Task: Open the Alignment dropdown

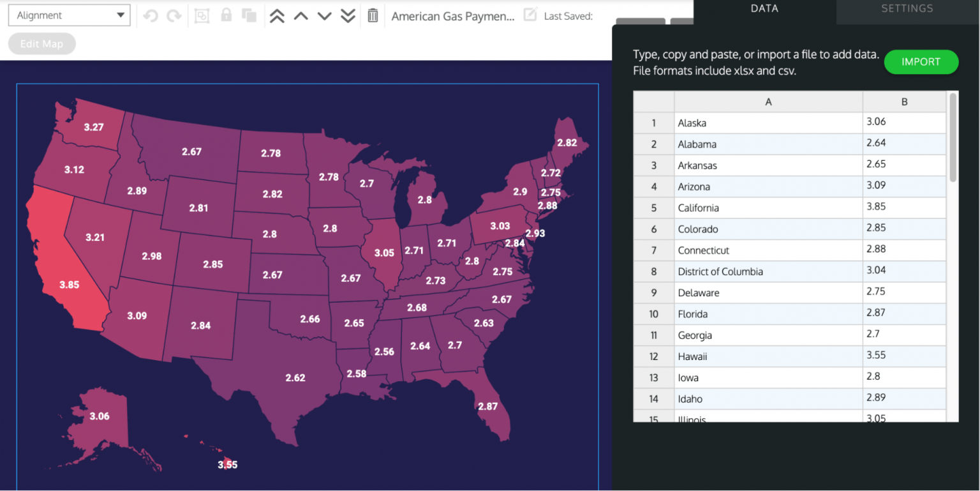Action: tap(68, 14)
